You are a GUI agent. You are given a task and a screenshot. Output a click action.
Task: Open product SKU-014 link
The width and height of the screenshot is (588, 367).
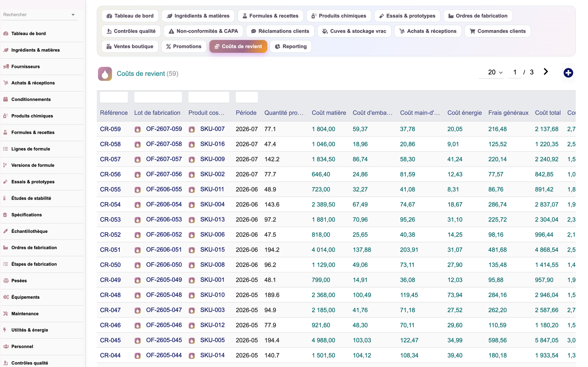click(212, 355)
